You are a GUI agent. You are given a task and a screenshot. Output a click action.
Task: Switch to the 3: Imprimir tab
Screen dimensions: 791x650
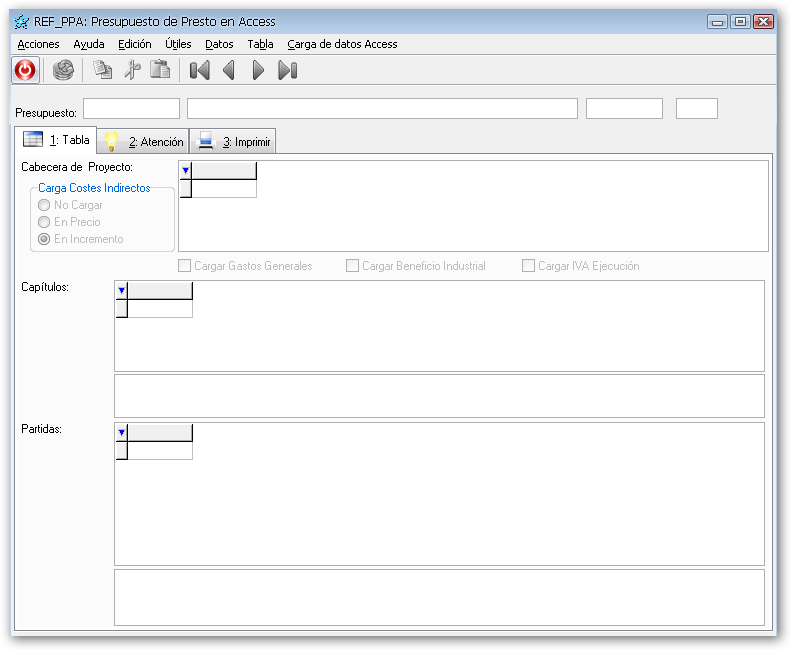tap(233, 141)
